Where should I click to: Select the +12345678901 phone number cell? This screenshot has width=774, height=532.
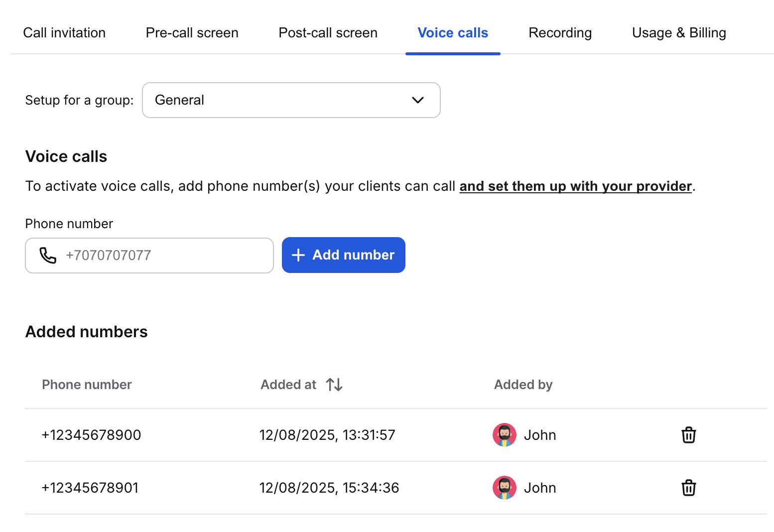tap(90, 488)
